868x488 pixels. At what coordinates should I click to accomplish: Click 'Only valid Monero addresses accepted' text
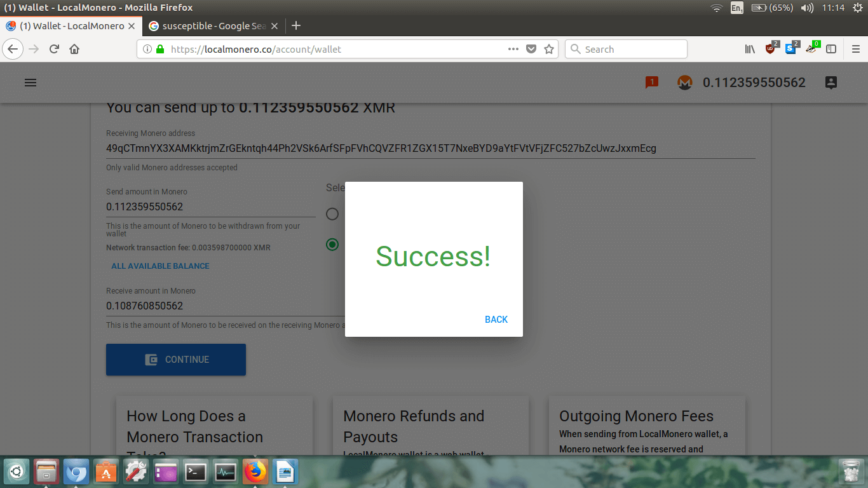coord(172,168)
